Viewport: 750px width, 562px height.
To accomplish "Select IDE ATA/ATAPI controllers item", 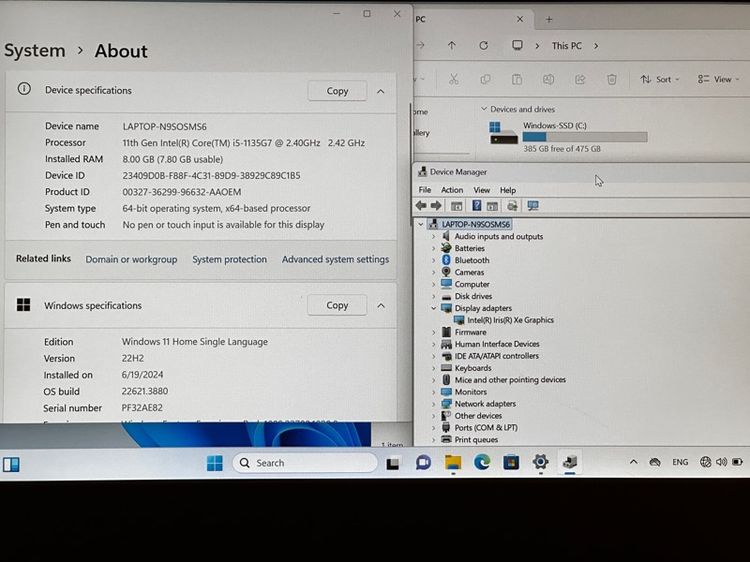I will click(x=496, y=356).
